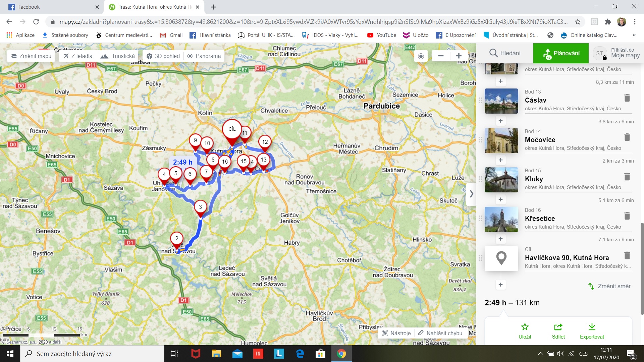The height and width of the screenshot is (362, 644).
Task: Enable Turistická map layer
Action: (x=118, y=56)
